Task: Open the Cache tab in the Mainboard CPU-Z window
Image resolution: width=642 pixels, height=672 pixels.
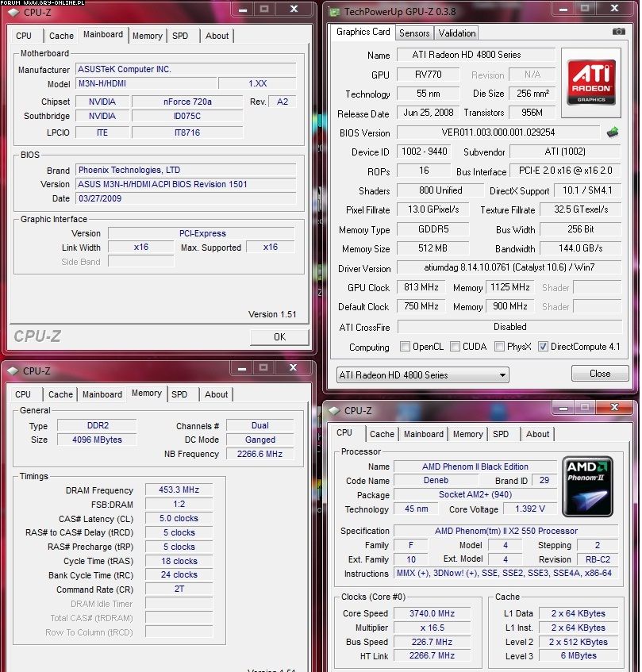Action: tap(61, 36)
